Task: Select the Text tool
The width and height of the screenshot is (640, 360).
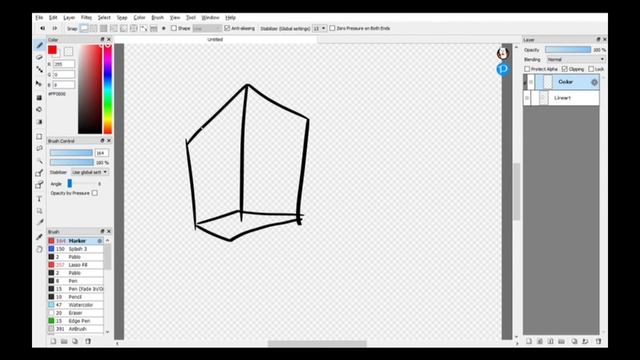Action: tap(40, 199)
